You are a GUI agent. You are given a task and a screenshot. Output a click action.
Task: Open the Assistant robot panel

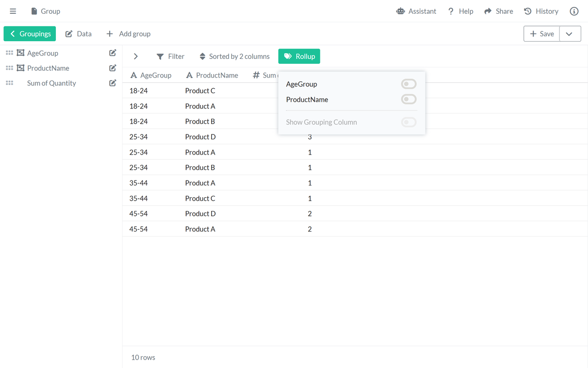tap(416, 11)
